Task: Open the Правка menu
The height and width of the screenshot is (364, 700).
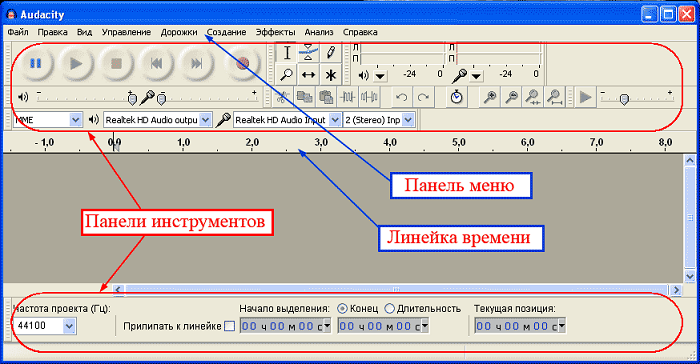Action: pos(53,32)
